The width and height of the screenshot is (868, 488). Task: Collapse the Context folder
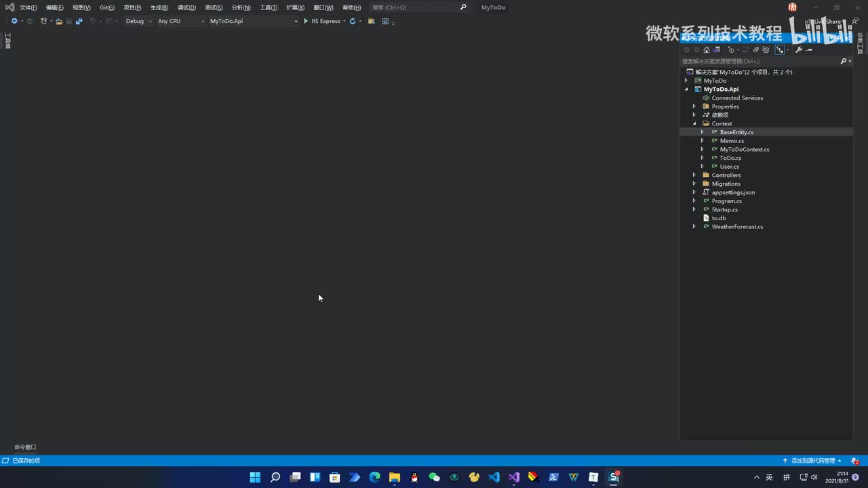[694, 124]
